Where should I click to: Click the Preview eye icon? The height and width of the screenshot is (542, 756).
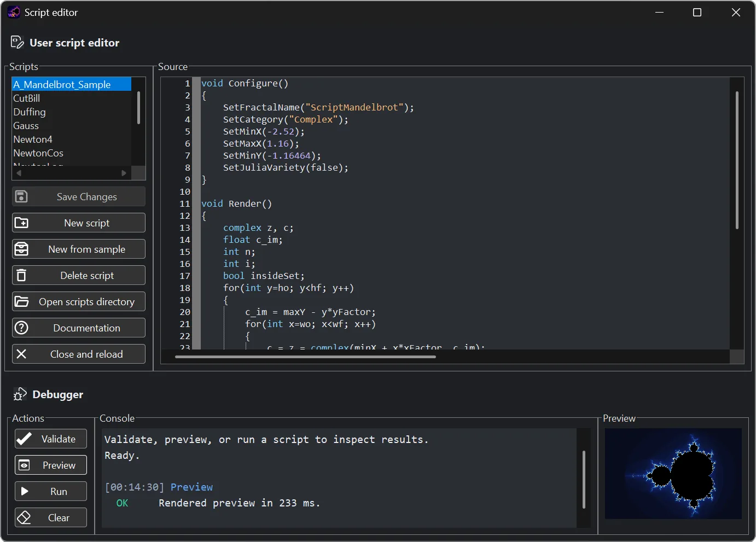point(24,465)
